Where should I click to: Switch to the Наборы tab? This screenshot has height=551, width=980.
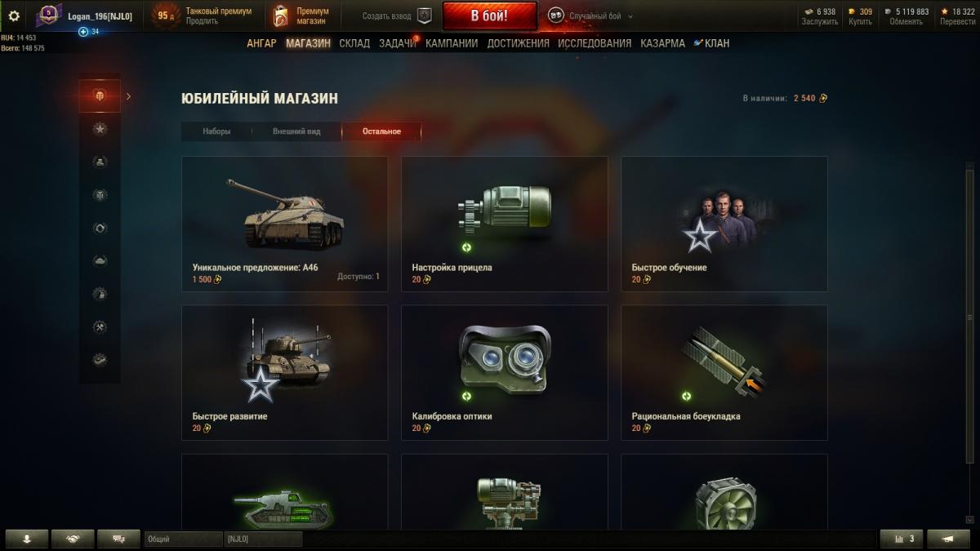pyautogui.click(x=216, y=131)
